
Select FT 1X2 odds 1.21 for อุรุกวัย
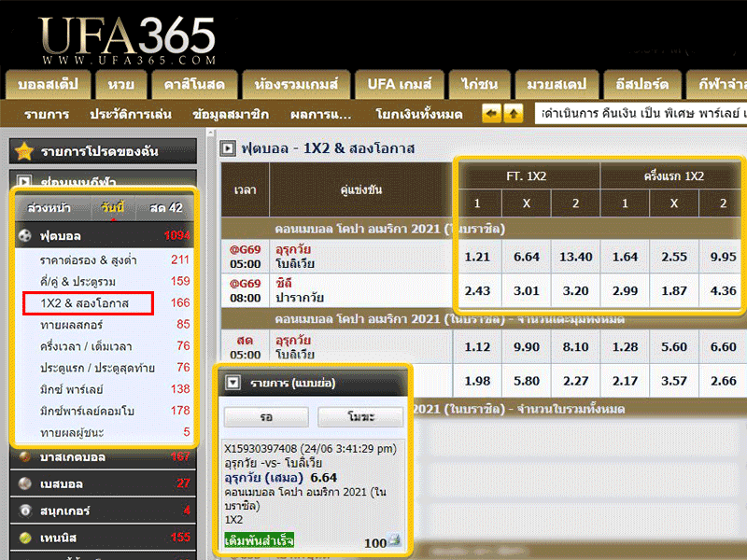click(477, 257)
